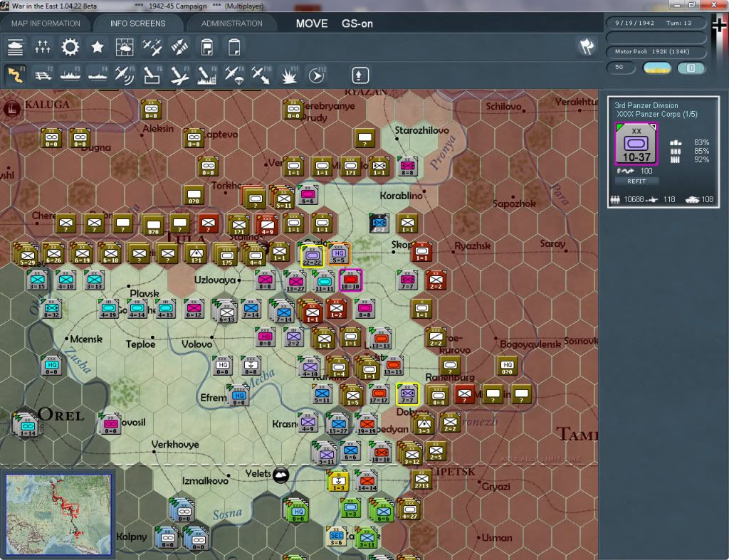729x560 pixels.
Task: Select the F1 move mode icon
Action: [x=16, y=75]
